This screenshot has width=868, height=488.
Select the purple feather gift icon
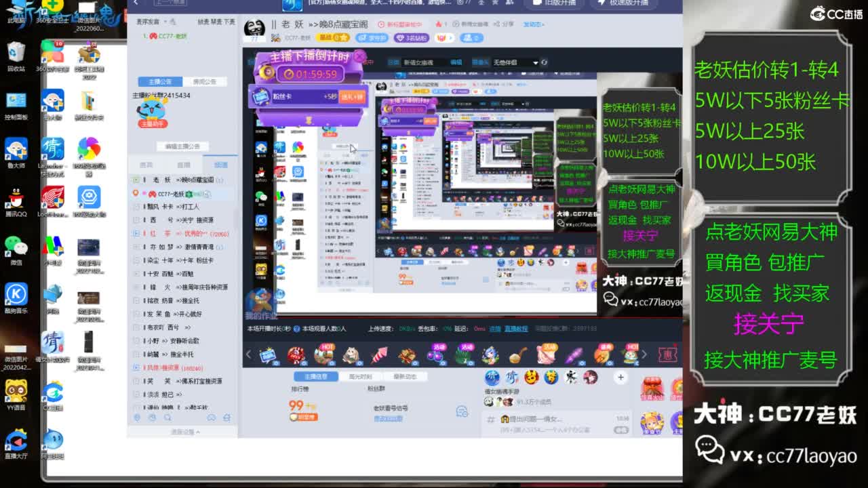click(574, 354)
